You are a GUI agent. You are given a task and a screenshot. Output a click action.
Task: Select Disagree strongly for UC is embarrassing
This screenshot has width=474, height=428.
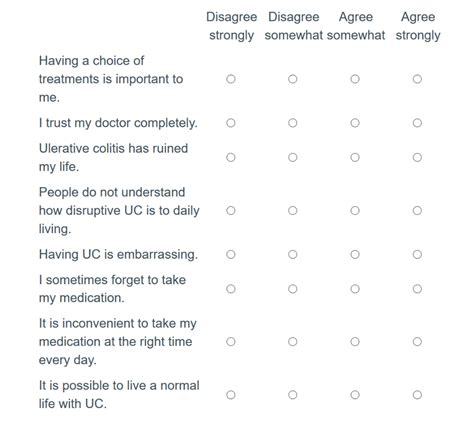(x=231, y=255)
